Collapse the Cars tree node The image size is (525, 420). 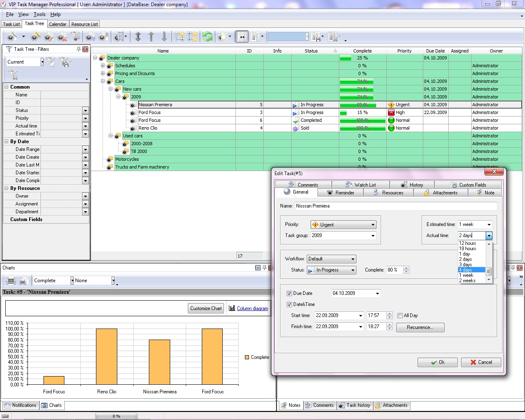(x=103, y=81)
